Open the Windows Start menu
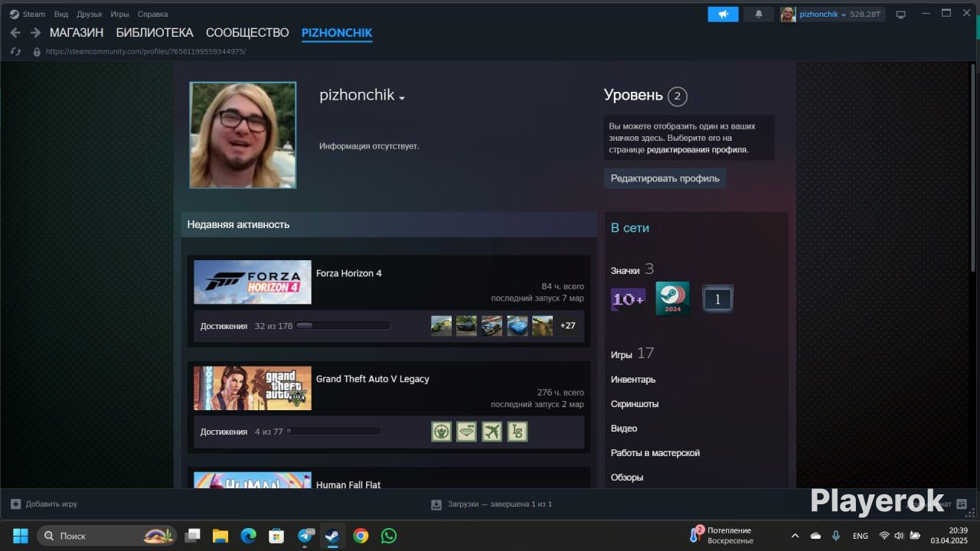 pos(21,536)
